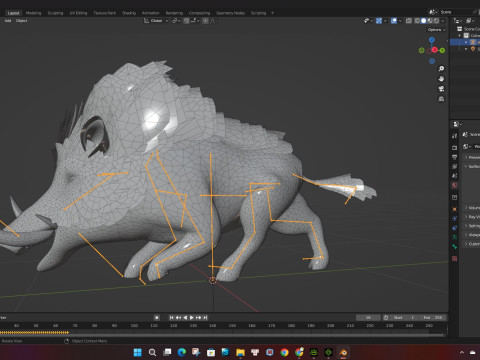The width and height of the screenshot is (480, 360).
Task: Open the green Bone properties tab
Action: point(454,247)
